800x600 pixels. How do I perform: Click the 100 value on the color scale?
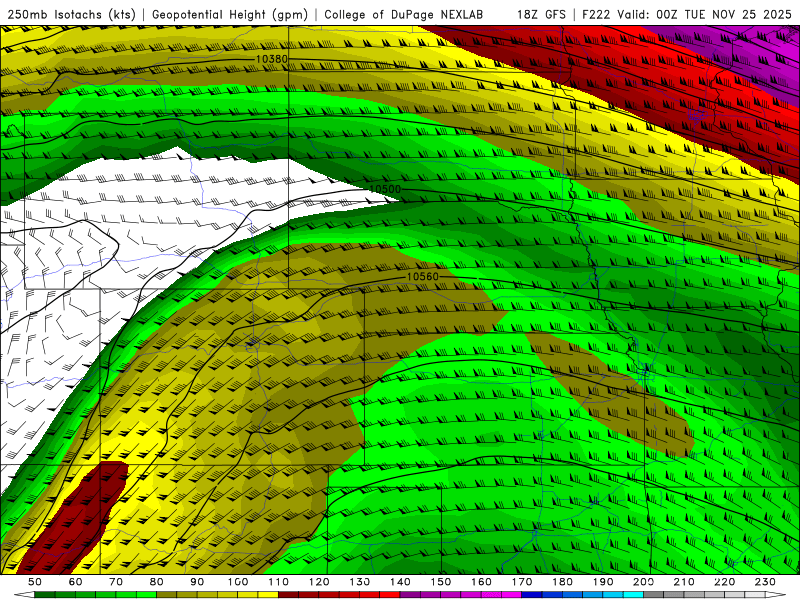(x=238, y=582)
